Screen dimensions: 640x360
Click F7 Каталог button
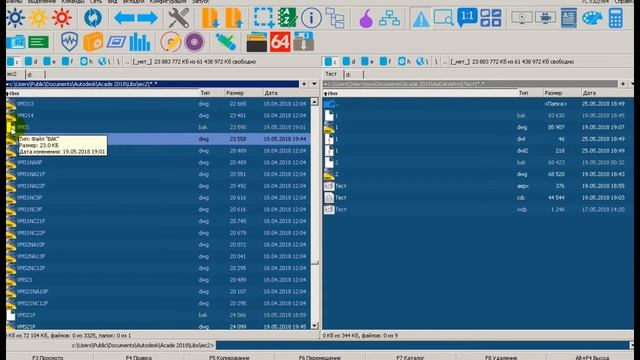pos(410,358)
